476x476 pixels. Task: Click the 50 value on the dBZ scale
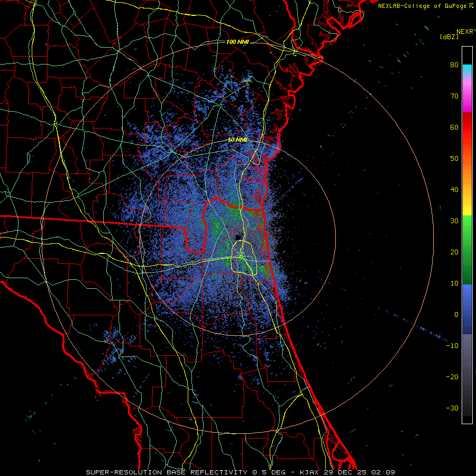click(x=454, y=159)
